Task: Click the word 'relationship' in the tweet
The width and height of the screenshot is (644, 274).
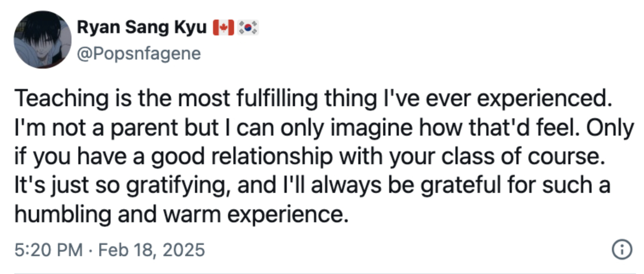Action: click(272, 157)
